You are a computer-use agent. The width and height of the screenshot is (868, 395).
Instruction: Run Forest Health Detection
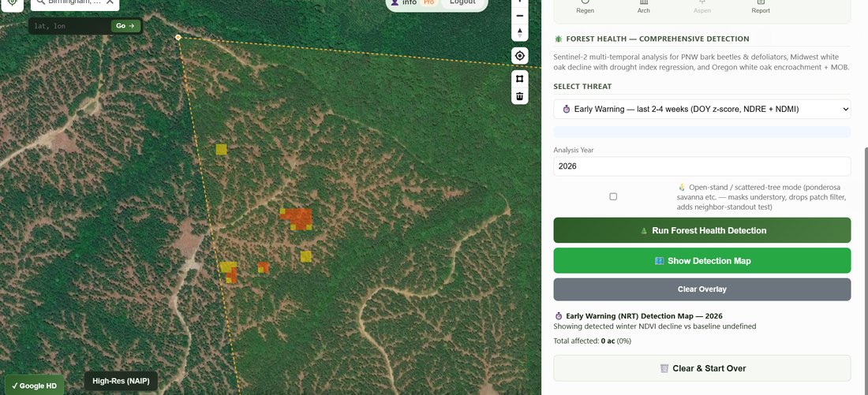coord(702,230)
